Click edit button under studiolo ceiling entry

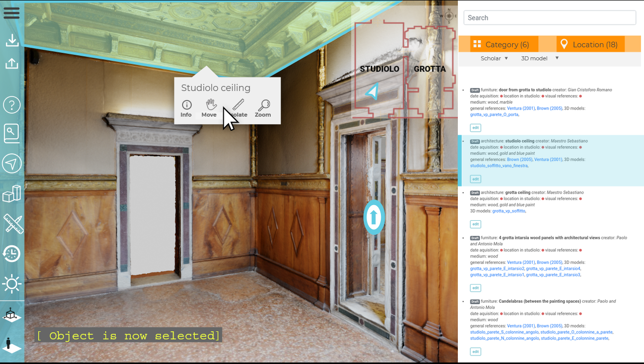pos(475,179)
